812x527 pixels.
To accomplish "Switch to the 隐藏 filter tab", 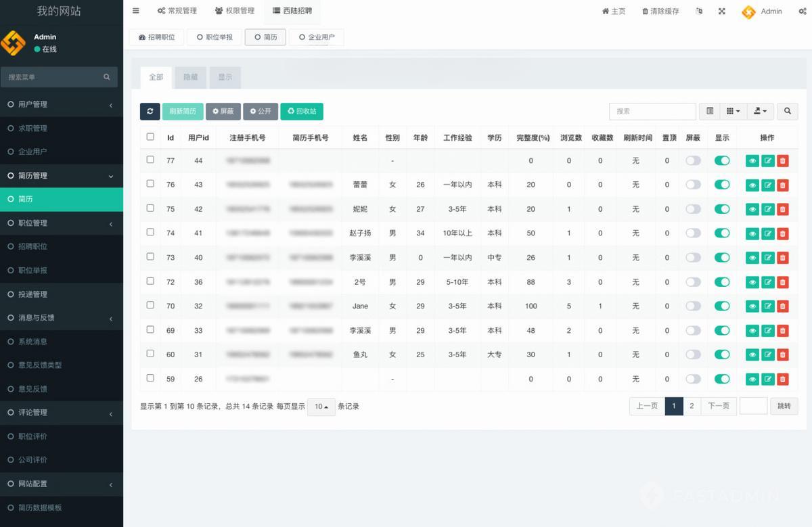I will click(191, 77).
